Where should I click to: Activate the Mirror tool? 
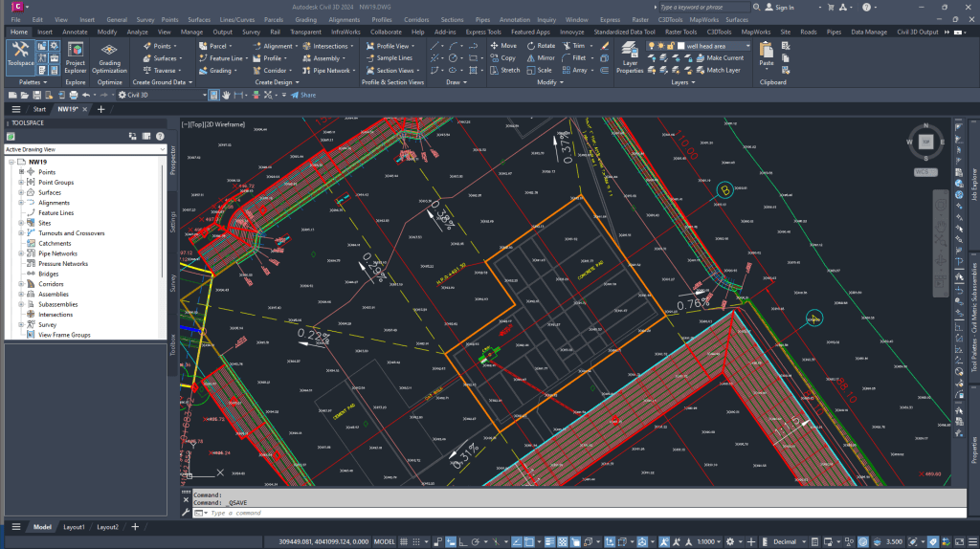540,57
